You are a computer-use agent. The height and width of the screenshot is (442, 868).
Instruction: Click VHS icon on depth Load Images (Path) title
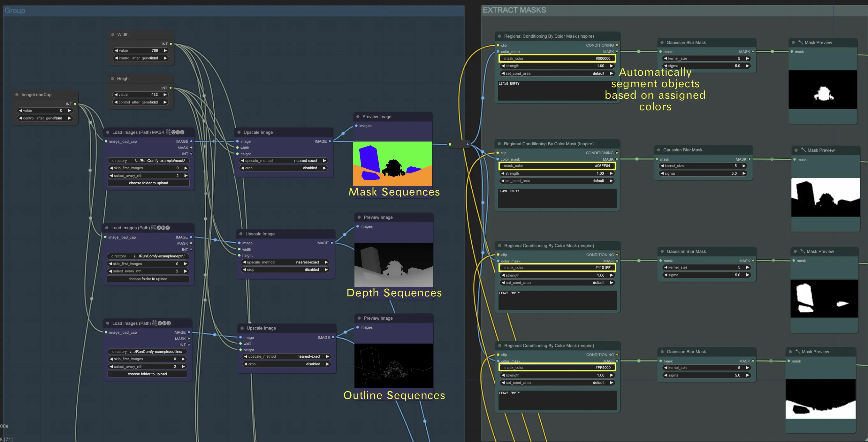(x=160, y=228)
